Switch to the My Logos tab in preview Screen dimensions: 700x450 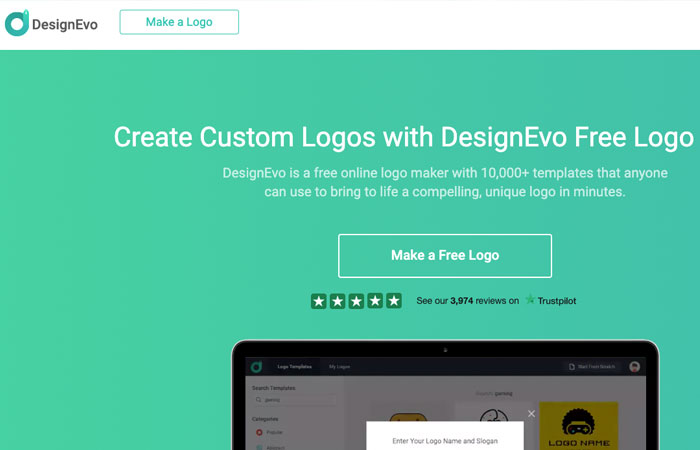[339, 367]
